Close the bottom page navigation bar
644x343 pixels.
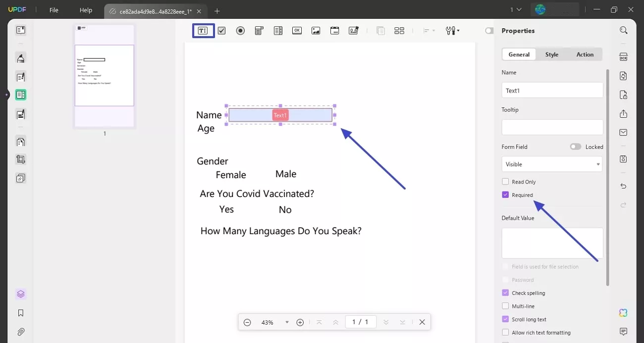pyautogui.click(x=422, y=322)
